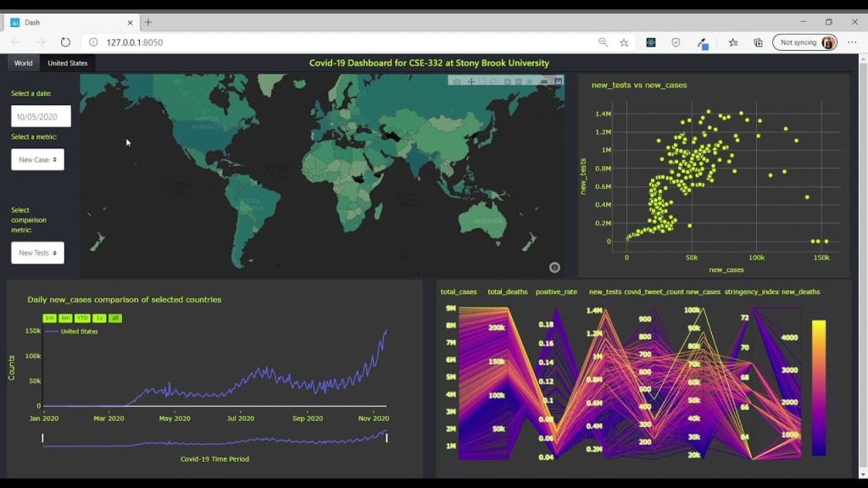View site information icon in address bar
This screenshot has height=488, width=868.
(93, 42)
